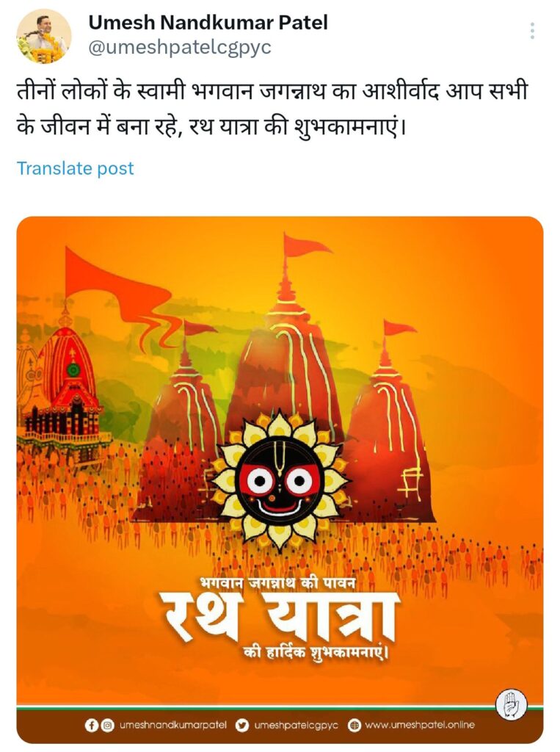Visit the Umesh Nandkumar Patel display name
This screenshot has height=752, width=560.
coord(208,23)
